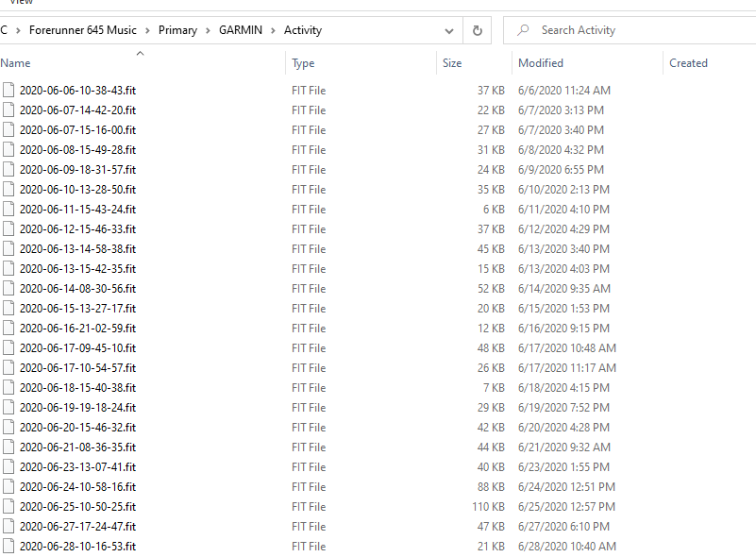Image resolution: width=756 pixels, height=557 pixels.
Task: Click the search magnifier icon
Action: click(523, 30)
